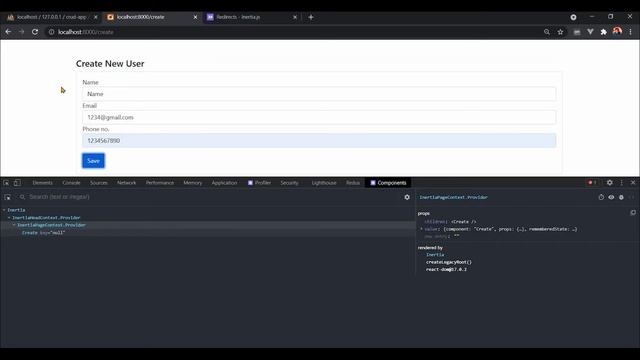Click the Inertia link under rendered by
The image size is (640, 360).
(435, 255)
